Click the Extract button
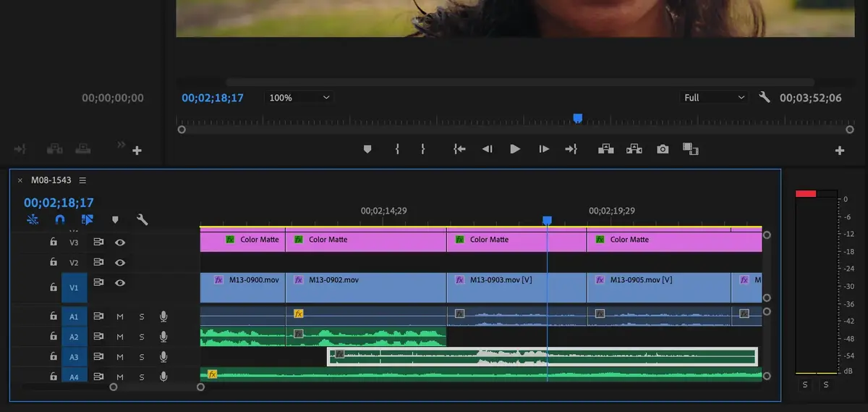The width and height of the screenshot is (868, 412). coord(634,149)
